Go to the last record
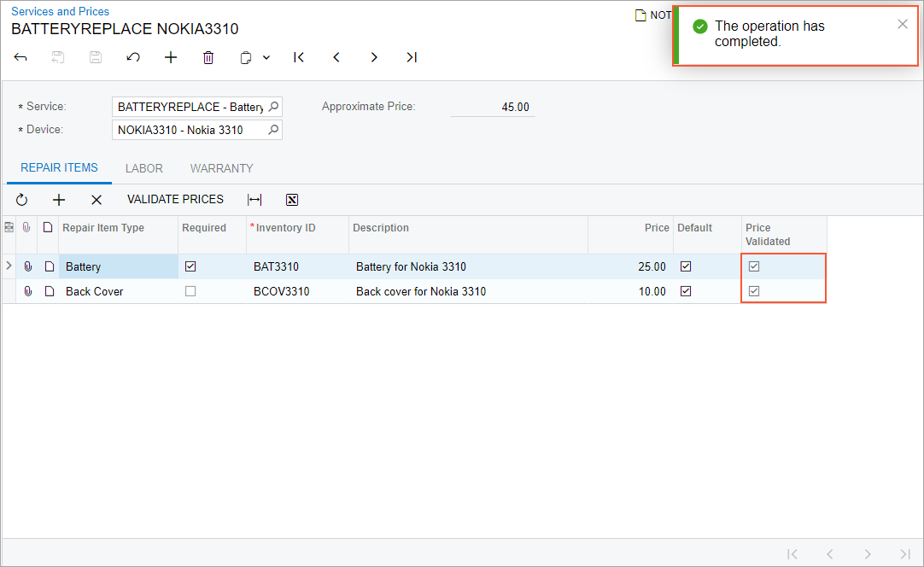This screenshot has width=924, height=567. [412, 57]
